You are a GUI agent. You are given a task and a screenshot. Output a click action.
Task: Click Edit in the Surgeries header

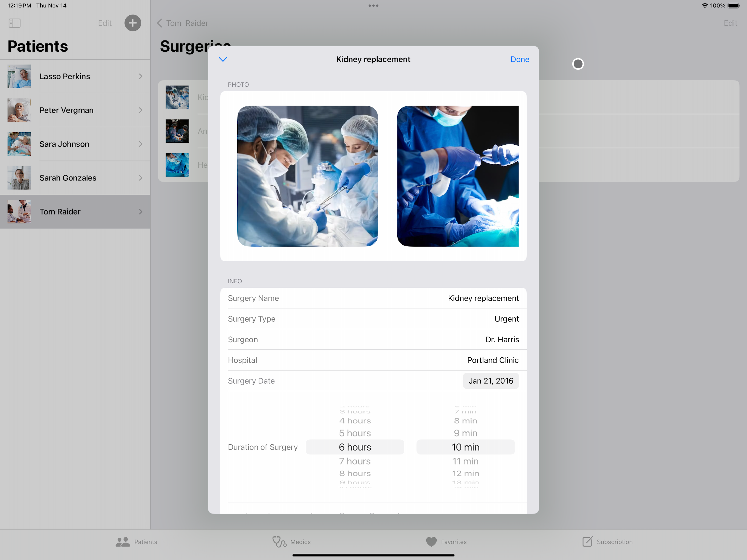730,23
